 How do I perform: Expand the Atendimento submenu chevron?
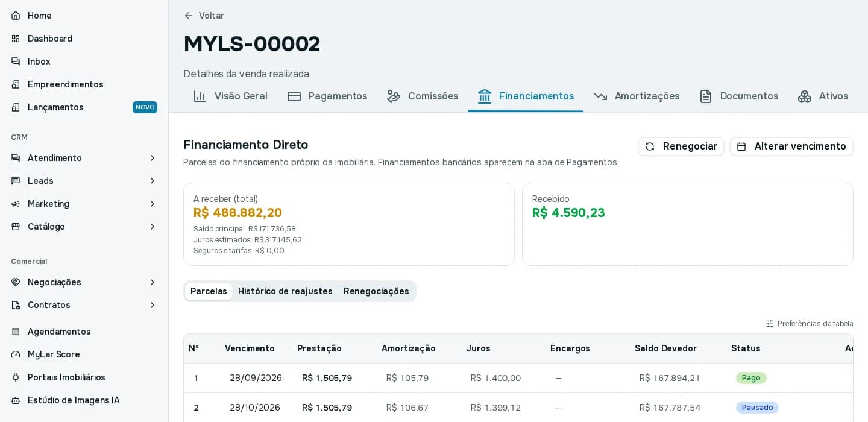tap(153, 158)
